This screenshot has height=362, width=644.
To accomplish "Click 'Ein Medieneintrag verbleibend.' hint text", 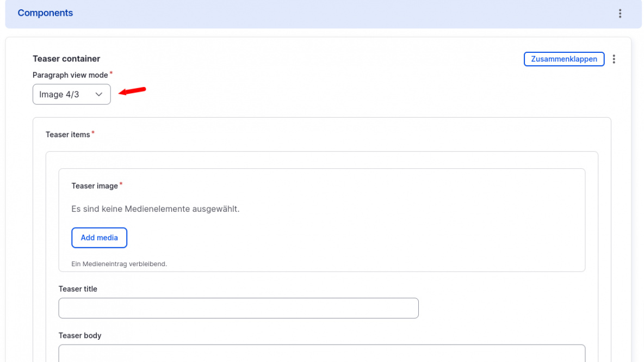I will (119, 264).
